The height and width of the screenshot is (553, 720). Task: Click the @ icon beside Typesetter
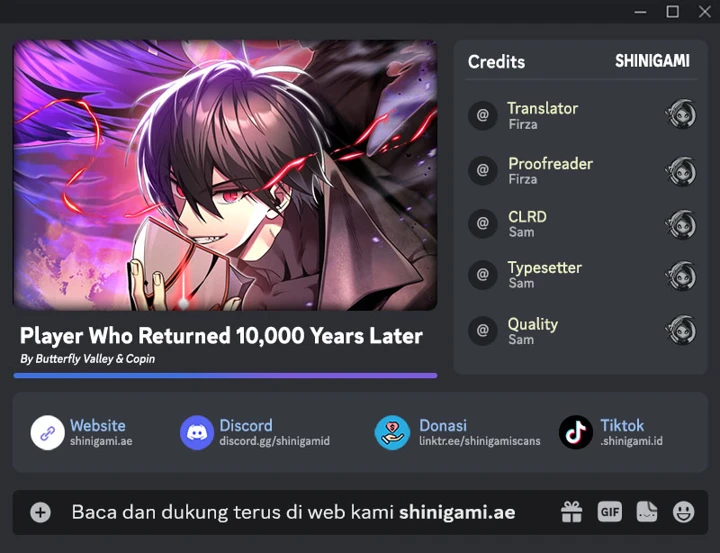click(483, 275)
